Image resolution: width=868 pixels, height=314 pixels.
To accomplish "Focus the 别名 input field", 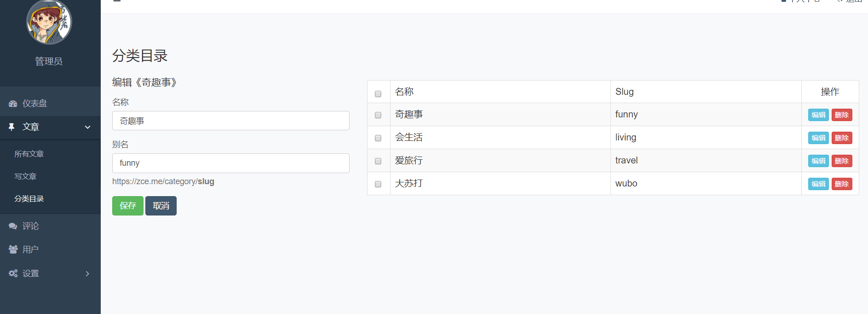I will pyautogui.click(x=230, y=163).
